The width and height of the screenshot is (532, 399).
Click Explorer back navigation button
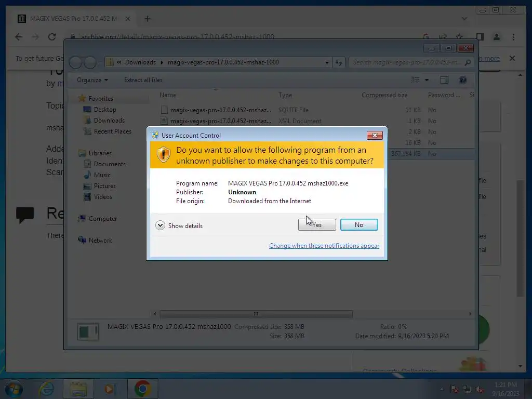[x=76, y=62]
